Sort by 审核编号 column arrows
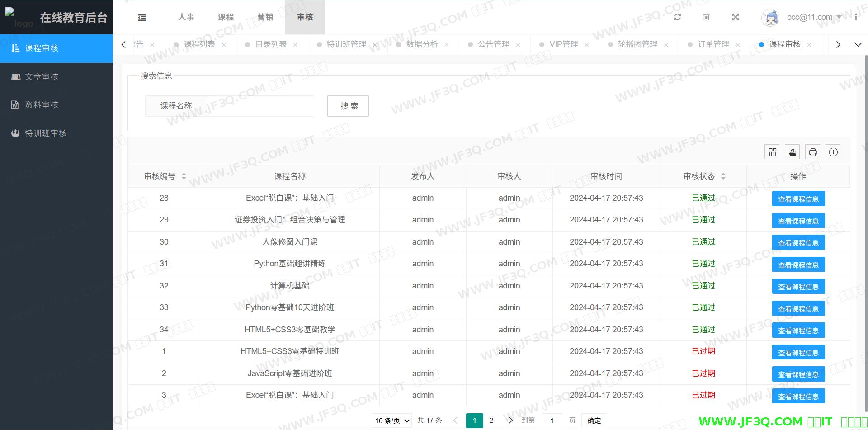The width and height of the screenshot is (868, 430). tap(184, 176)
